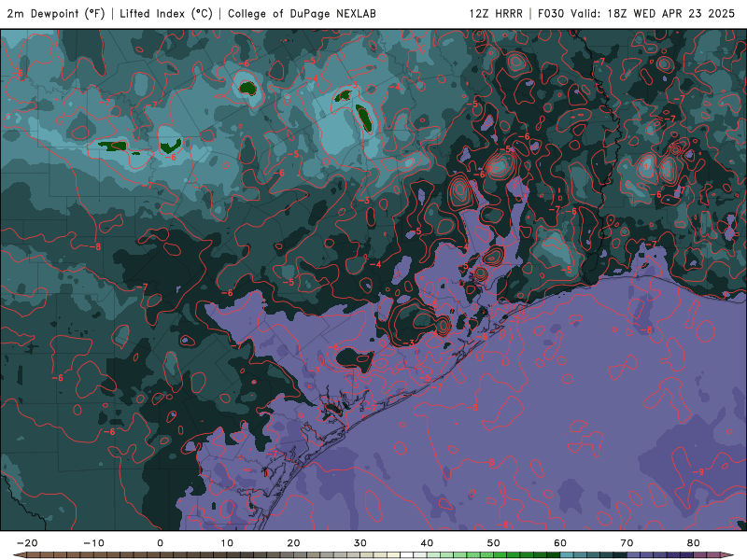Image resolution: width=747 pixels, height=560 pixels.
Task: Click the -20 tick label on the color bar
Action: pyautogui.click(x=27, y=543)
